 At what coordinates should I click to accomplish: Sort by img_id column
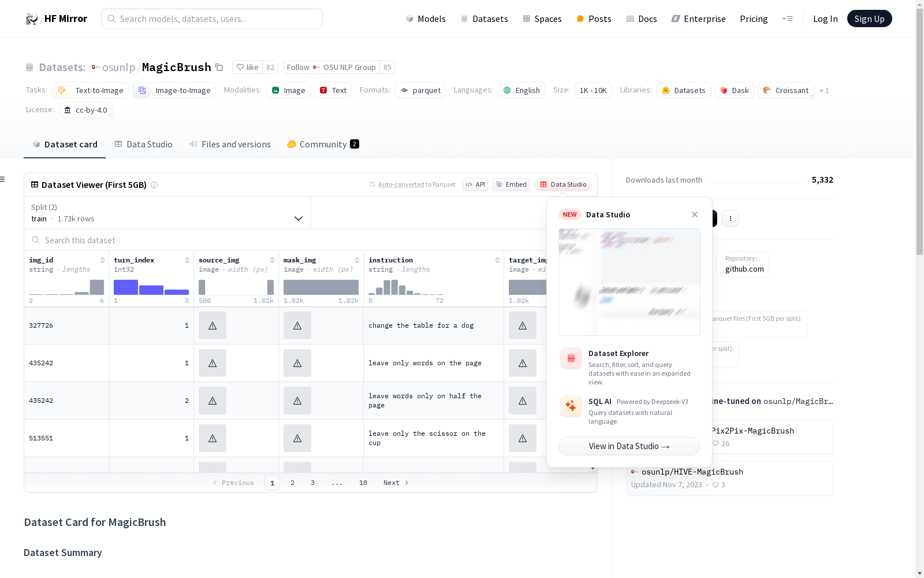click(102, 260)
